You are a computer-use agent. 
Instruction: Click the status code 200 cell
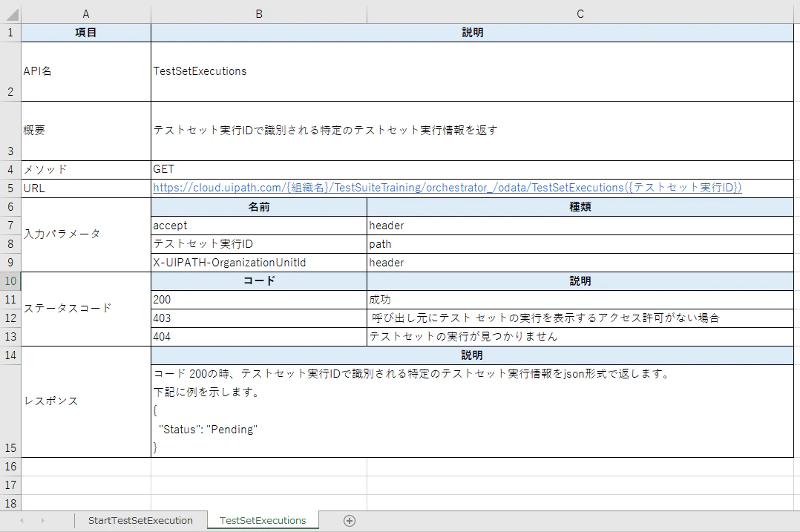point(259,300)
